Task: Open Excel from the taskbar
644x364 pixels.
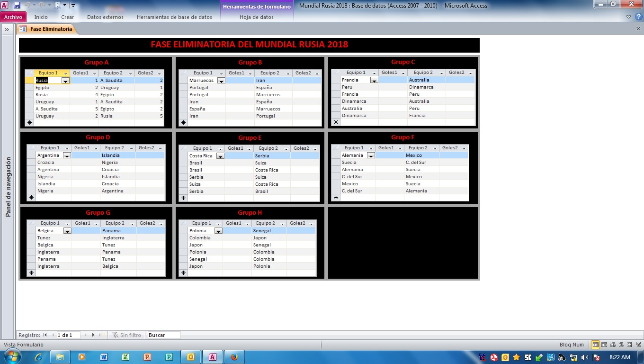Action: [x=125, y=357]
